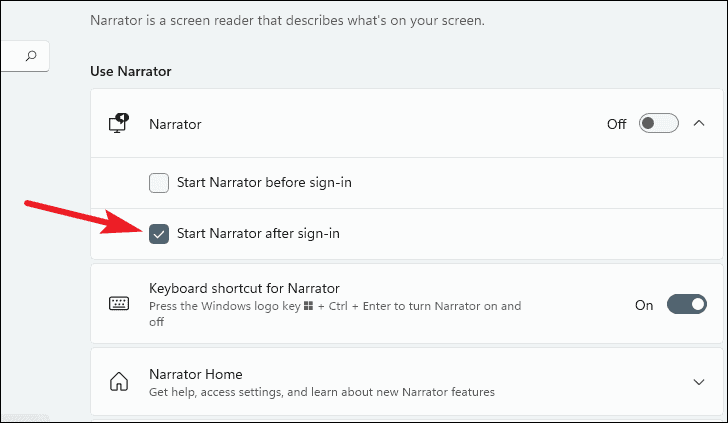Open Narrator Home help row
The width and height of the screenshot is (728, 423).
pyautogui.click(x=407, y=382)
